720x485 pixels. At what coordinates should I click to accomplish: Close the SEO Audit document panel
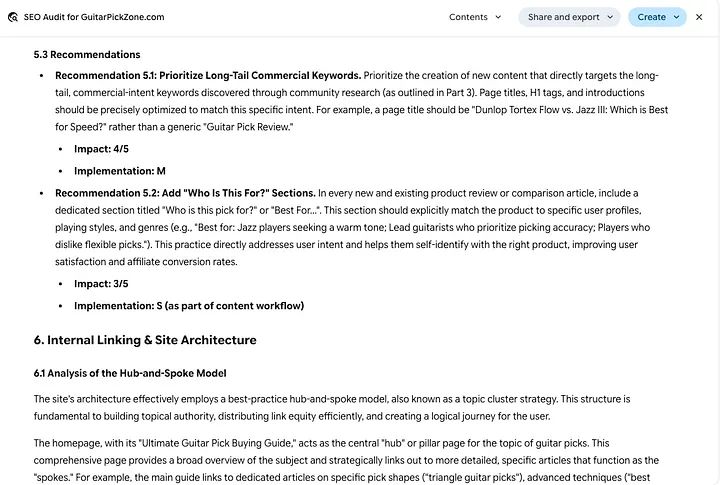pyautogui.click(x=699, y=17)
